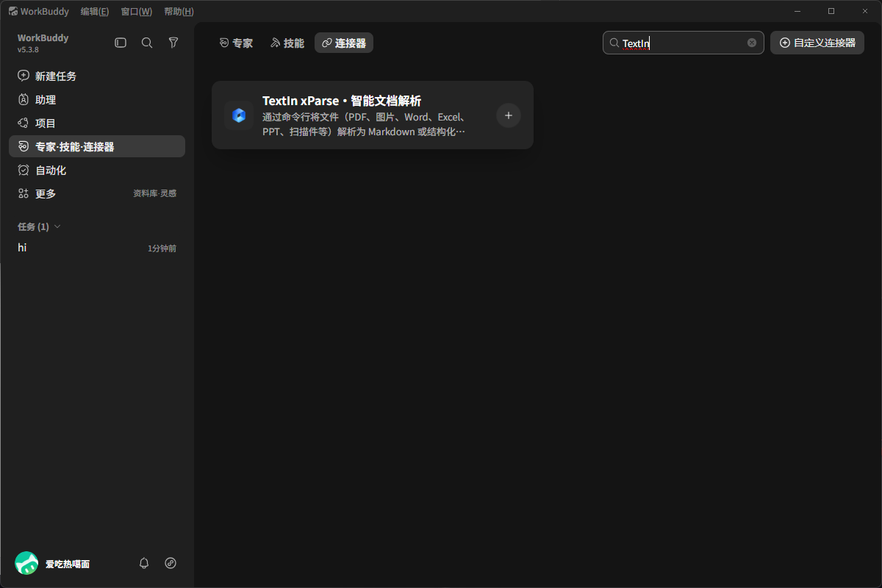The width and height of the screenshot is (882, 588).
Task: Add the TextIn xParse connector
Action: 509,115
